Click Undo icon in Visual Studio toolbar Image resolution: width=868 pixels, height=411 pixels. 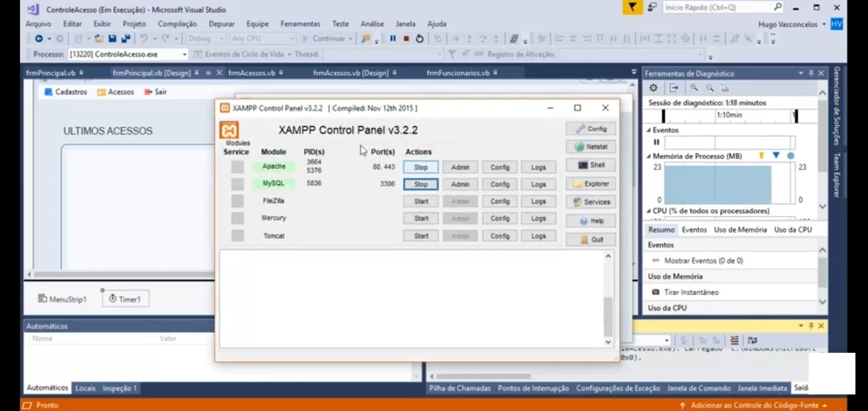point(143,39)
